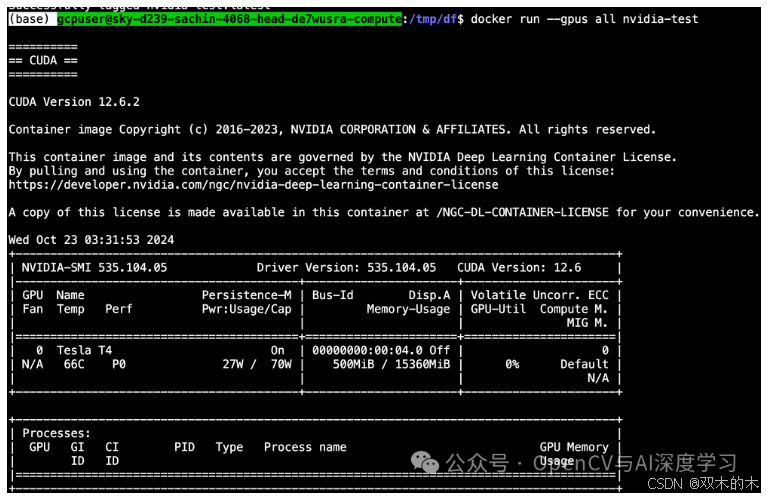Select the PID column header
The width and height of the screenshot is (767, 498).
coord(184,447)
